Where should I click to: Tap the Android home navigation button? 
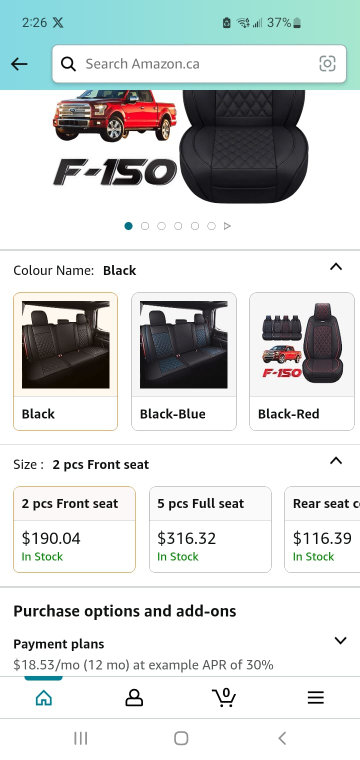click(181, 738)
